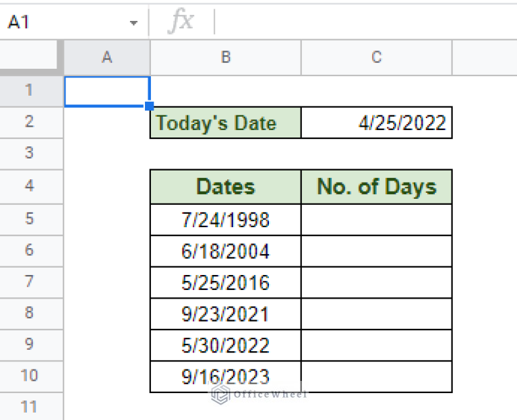Screen dimensions: 517x420
Task: Open the Name Box dropdown arrow
Action: coord(133,23)
